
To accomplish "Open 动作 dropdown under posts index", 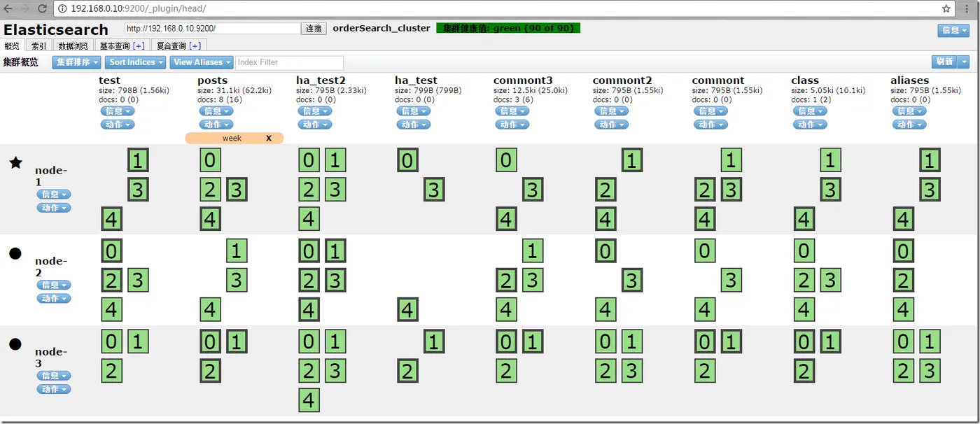I will tap(216, 125).
